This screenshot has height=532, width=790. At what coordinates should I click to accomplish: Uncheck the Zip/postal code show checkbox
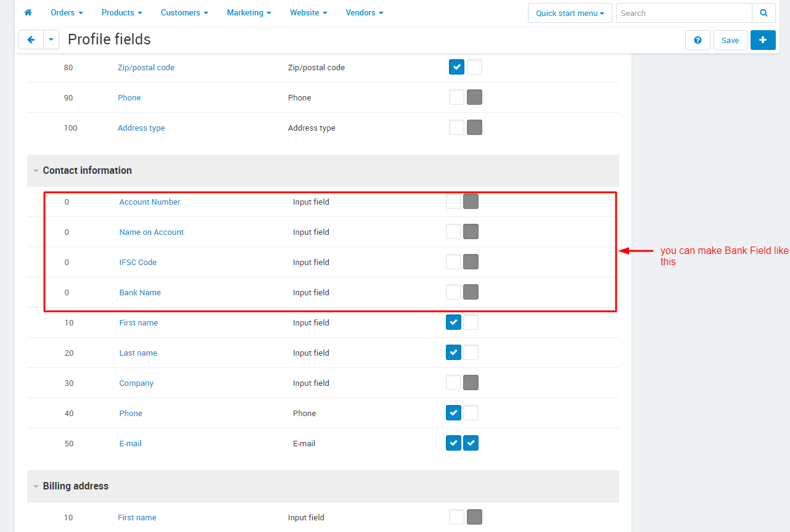click(456, 67)
